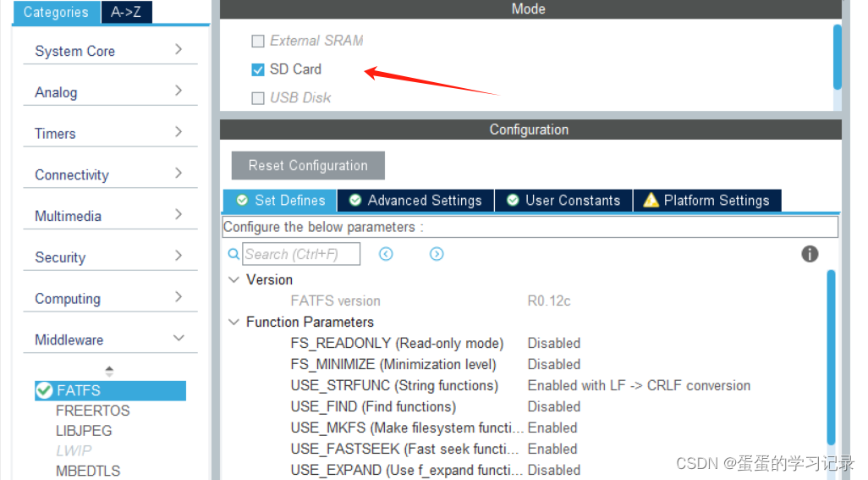
Task: Switch to the Categories tab
Action: pos(56,12)
